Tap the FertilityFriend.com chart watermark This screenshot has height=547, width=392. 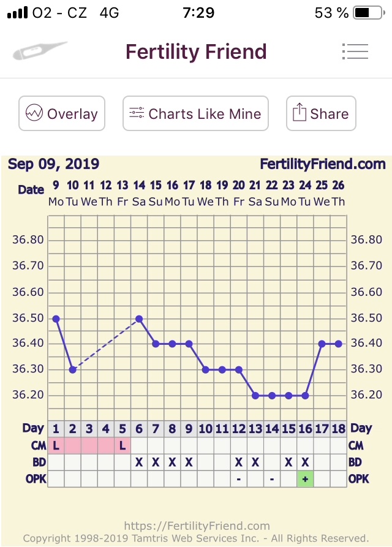[x=323, y=164]
